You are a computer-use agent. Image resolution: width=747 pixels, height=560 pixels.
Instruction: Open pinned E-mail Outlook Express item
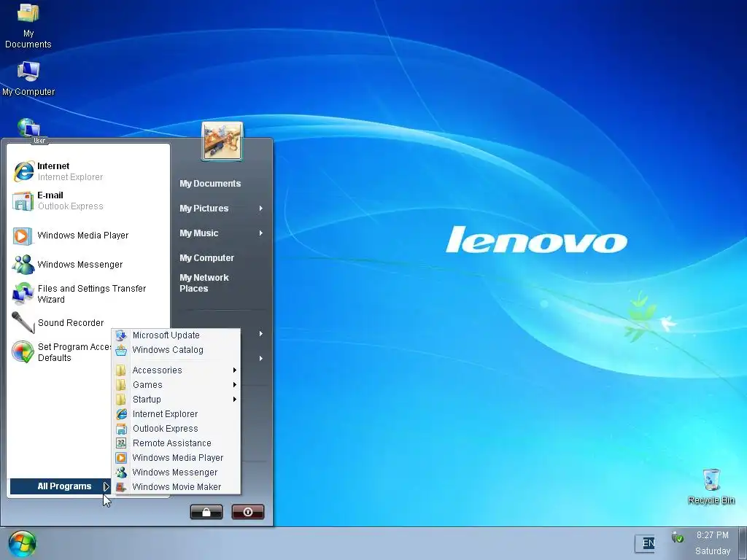click(88, 201)
